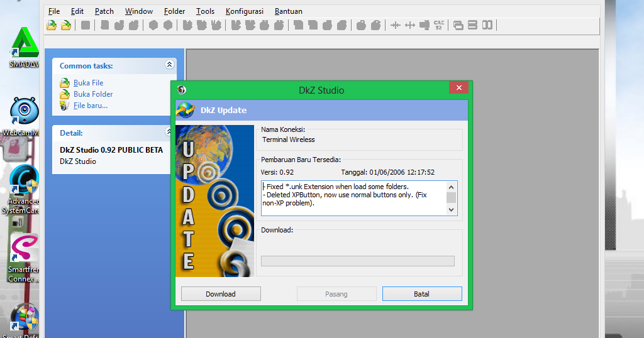Click the File baru... link
This screenshot has height=338, width=644.
pos(91,106)
